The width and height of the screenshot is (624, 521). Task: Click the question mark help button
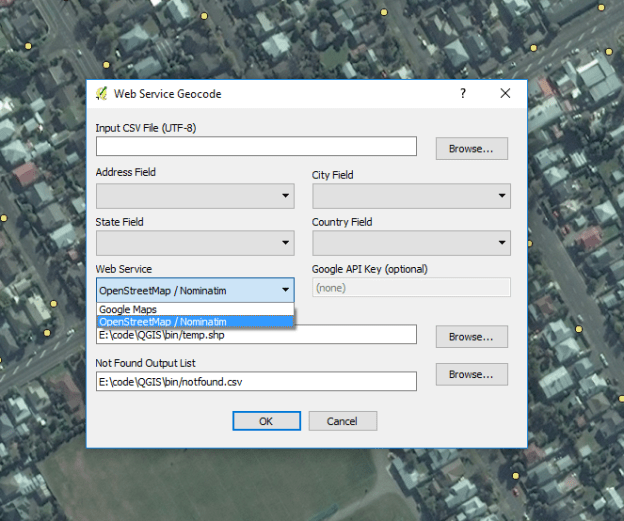[463, 94]
